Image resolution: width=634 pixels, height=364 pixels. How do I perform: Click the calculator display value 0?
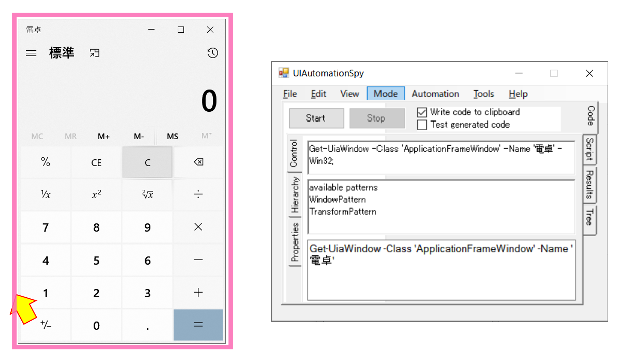pos(209,101)
